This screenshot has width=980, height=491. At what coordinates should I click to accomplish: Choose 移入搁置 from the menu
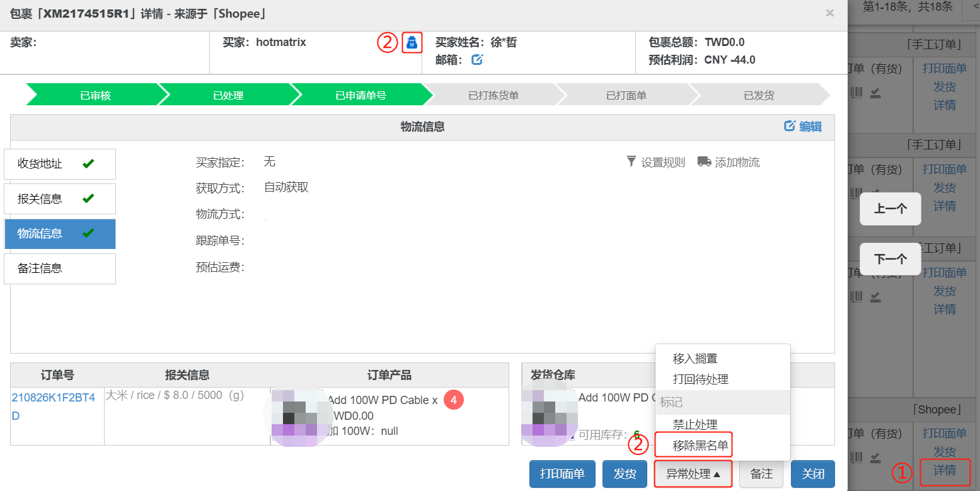point(695,359)
